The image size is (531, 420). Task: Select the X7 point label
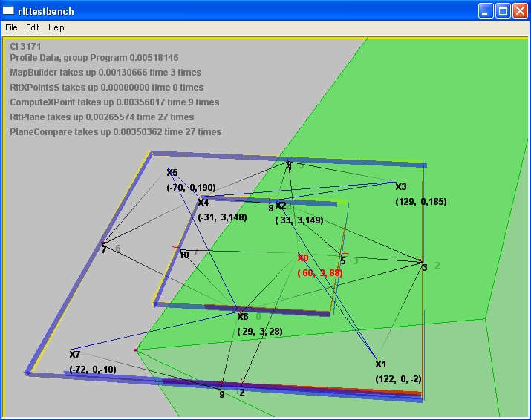(x=75, y=354)
